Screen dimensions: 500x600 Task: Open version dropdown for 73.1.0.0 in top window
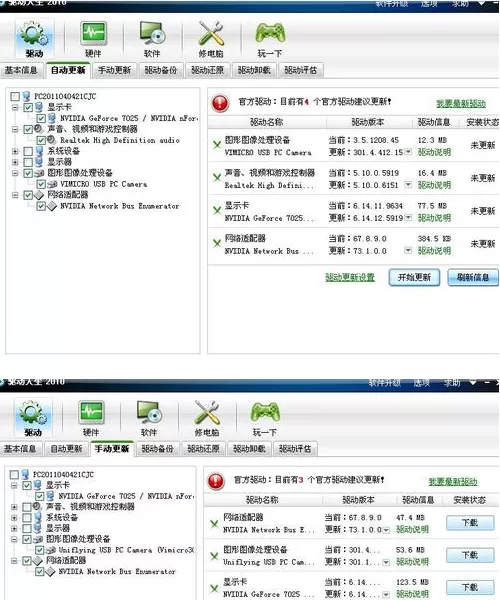(408, 250)
